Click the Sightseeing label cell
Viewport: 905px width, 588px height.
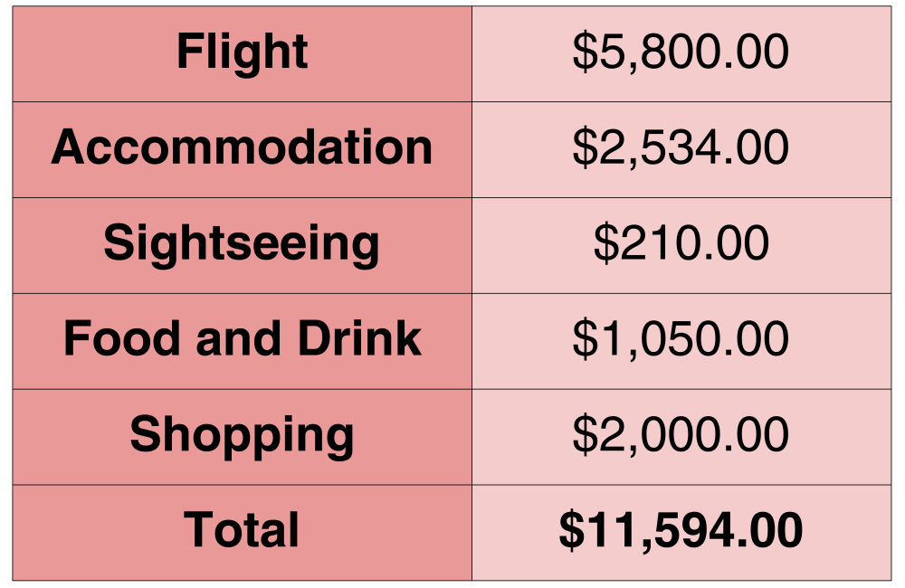[x=242, y=244]
